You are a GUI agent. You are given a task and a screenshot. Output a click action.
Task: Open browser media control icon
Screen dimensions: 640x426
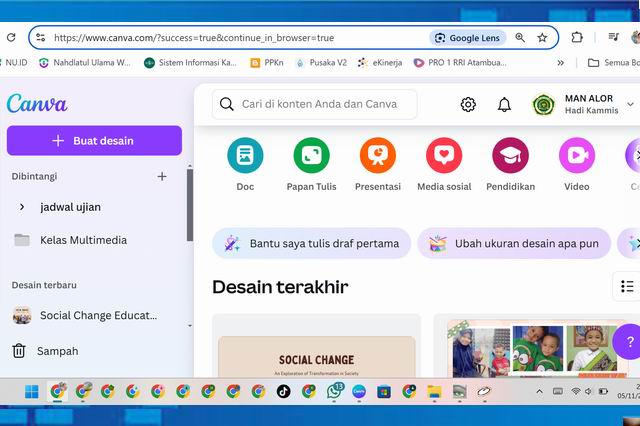613,37
